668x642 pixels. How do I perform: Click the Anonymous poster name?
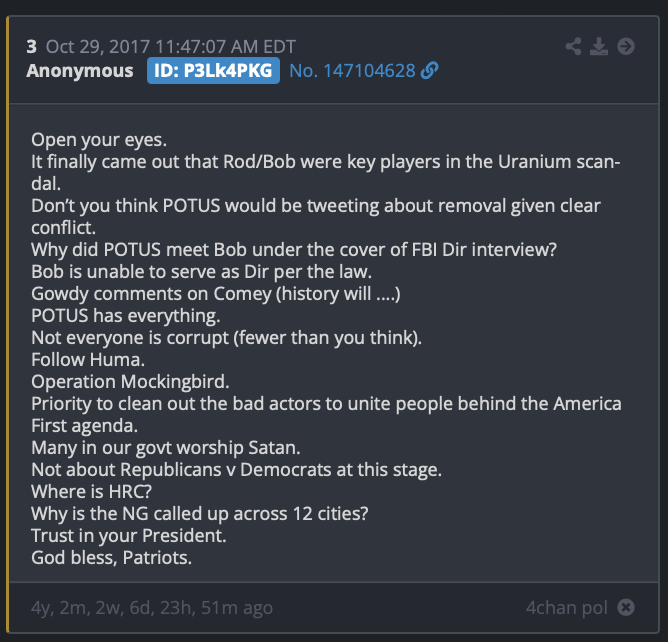click(x=80, y=71)
